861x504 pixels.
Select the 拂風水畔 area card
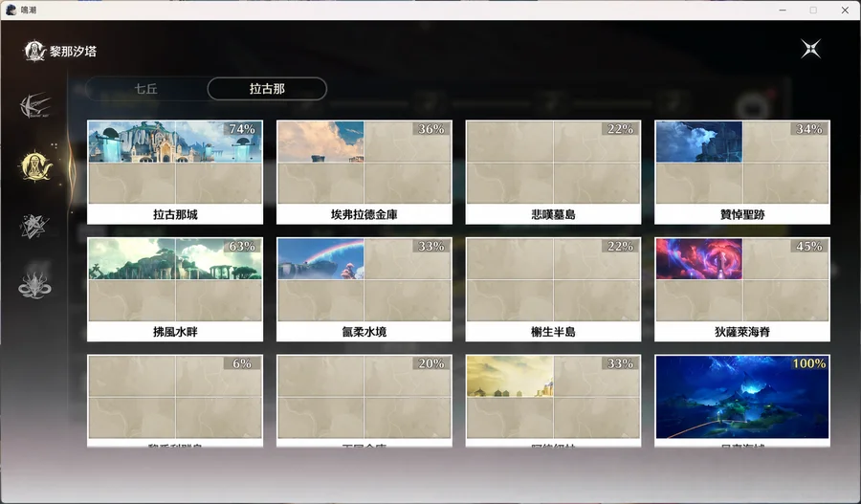[175, 290]
